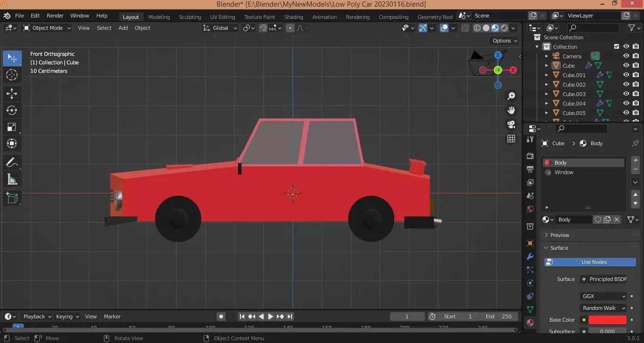The image size is (644, 343).
Task: Select the Window material slot
Action: 584,172
